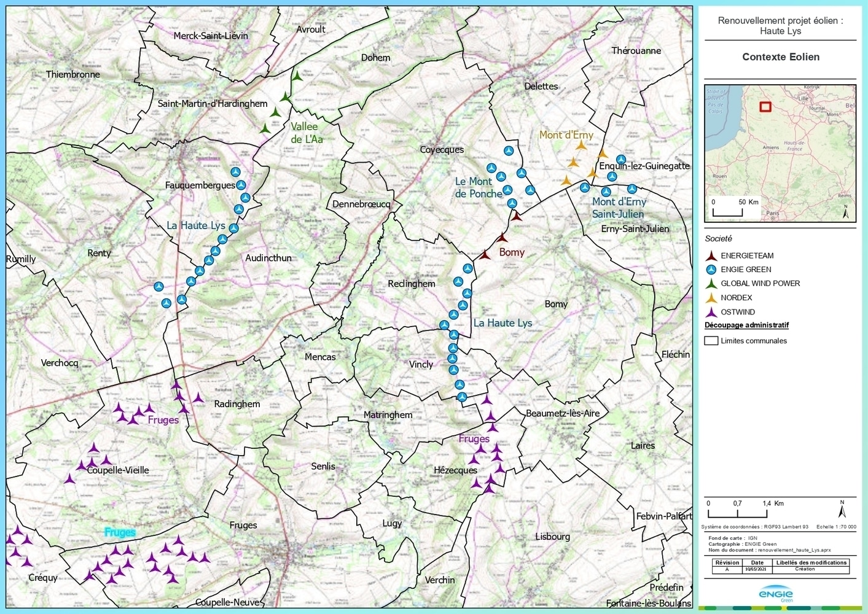The height and width of the screenshot is (614, 868).
Task: Click the north arrow beside the scale bar
Action: (x=842, y=509)
